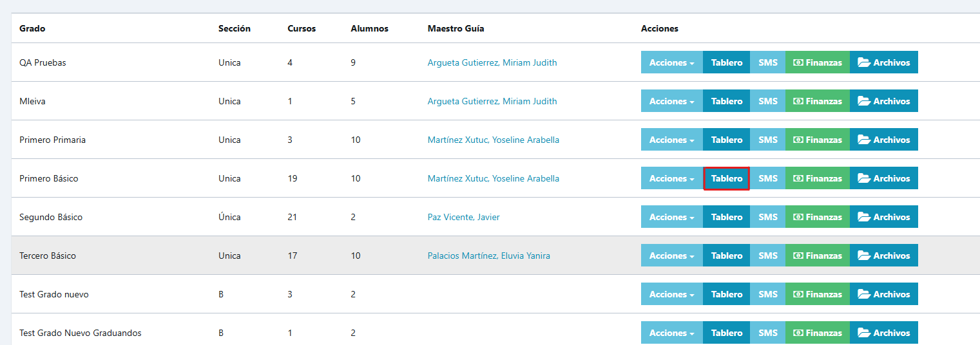Select the Tercero Básico table row
Screen dimensions: 980x345
point(495,256)
